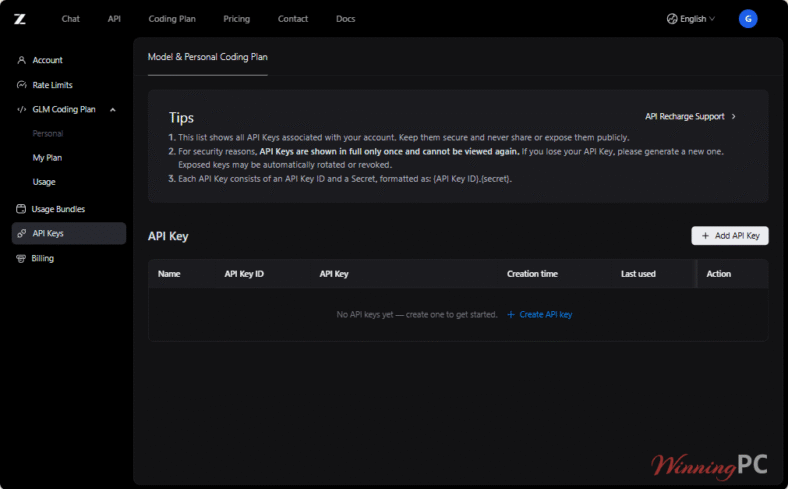
Task: Open Usage under GLM Coding Plan
Action: (x=44, y=182)
